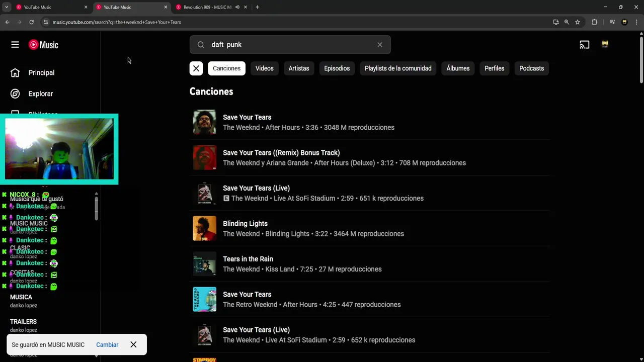The height and width of the screenshot is (362, 644).
Task: Open Explorar compass icon
Action: coord(15,94)
